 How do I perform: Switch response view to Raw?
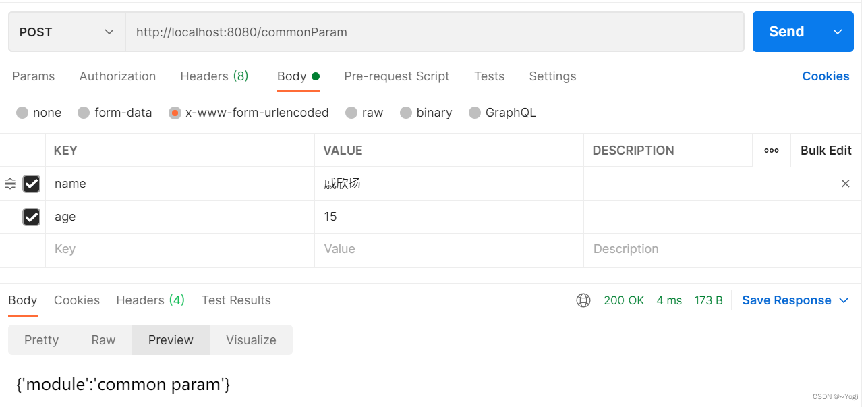coord(104,340)
